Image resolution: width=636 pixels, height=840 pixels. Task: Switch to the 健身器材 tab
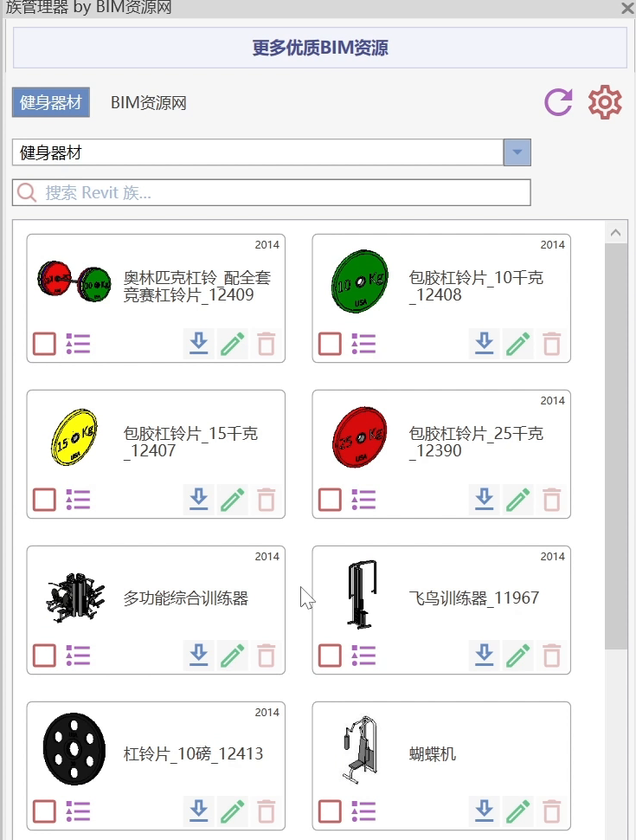[51, 102]
